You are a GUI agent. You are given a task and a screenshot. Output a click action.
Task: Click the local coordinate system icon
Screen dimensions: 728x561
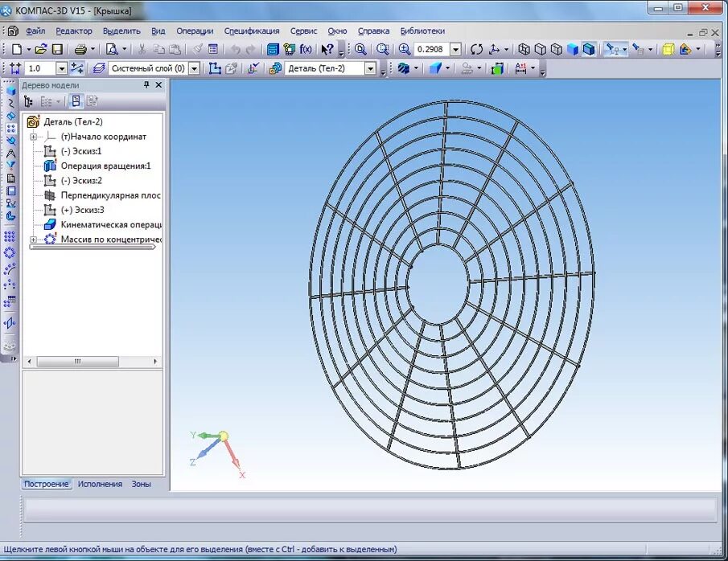253,68
